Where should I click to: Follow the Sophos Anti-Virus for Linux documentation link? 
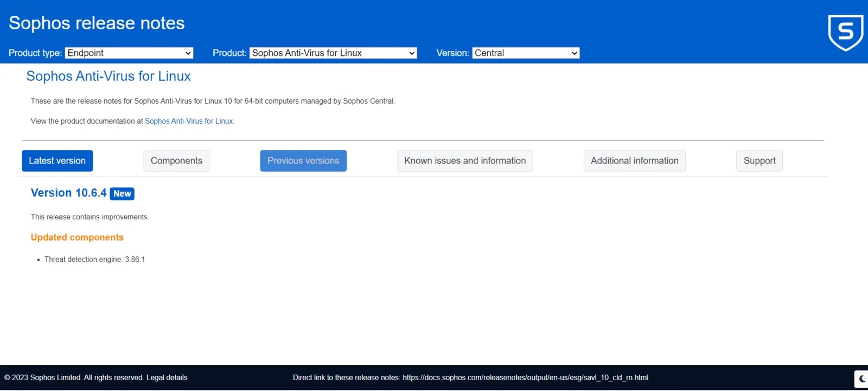tap(189, 121)
